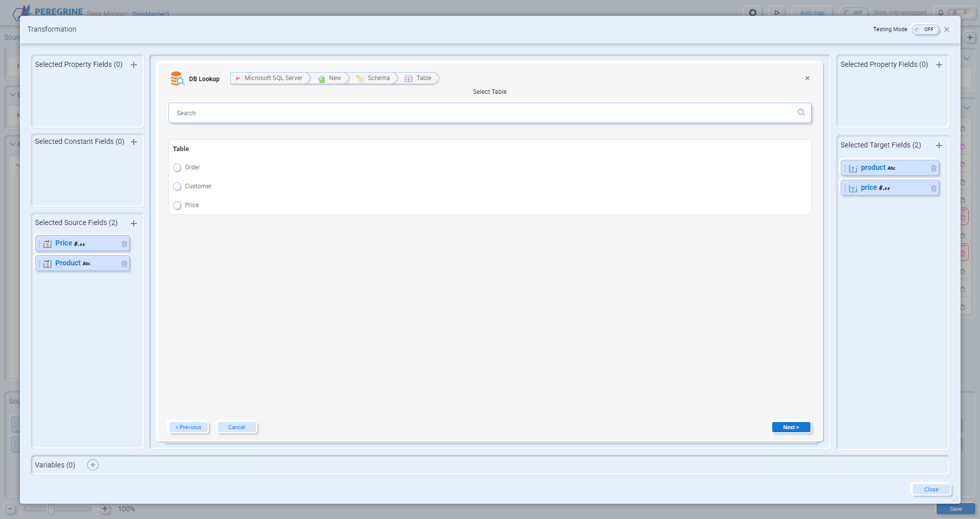Go to Schema breadcrumb step

click(374, 78)
